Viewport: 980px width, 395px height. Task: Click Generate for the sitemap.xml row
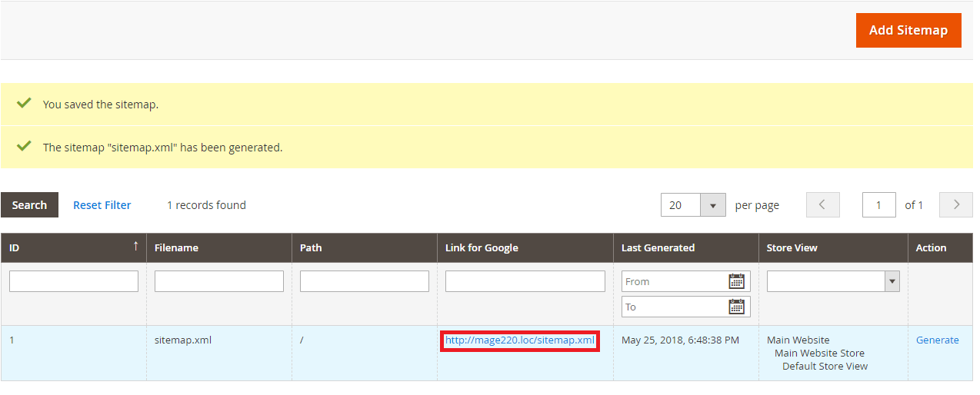[937, 340]
